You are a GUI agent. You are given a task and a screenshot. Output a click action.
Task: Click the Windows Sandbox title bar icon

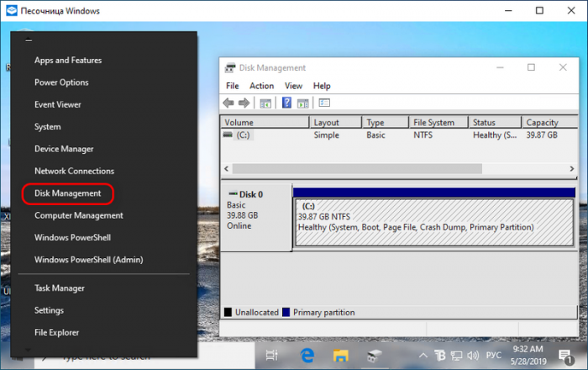tap(12, 10)
